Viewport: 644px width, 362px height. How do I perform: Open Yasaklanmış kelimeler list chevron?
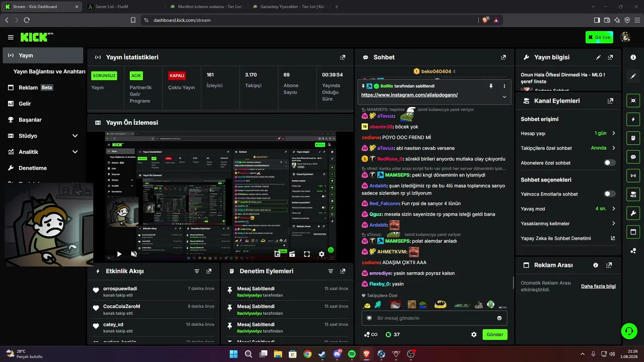point(613,223)
